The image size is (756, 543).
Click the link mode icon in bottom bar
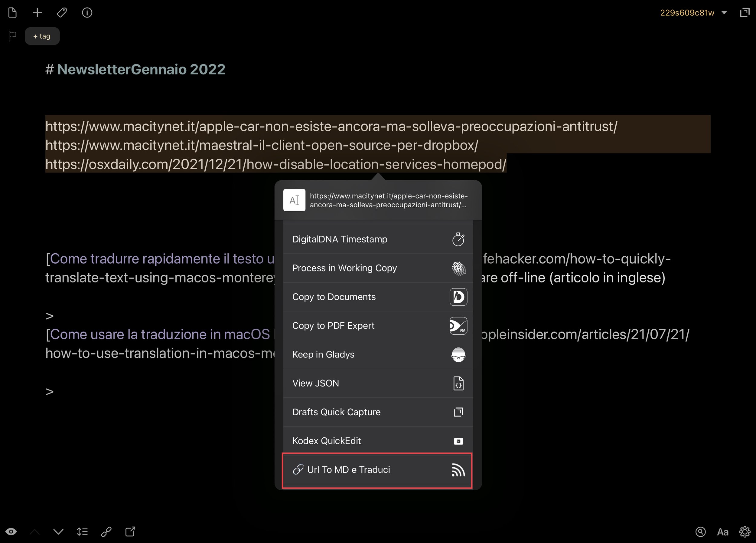click(106, 532)
